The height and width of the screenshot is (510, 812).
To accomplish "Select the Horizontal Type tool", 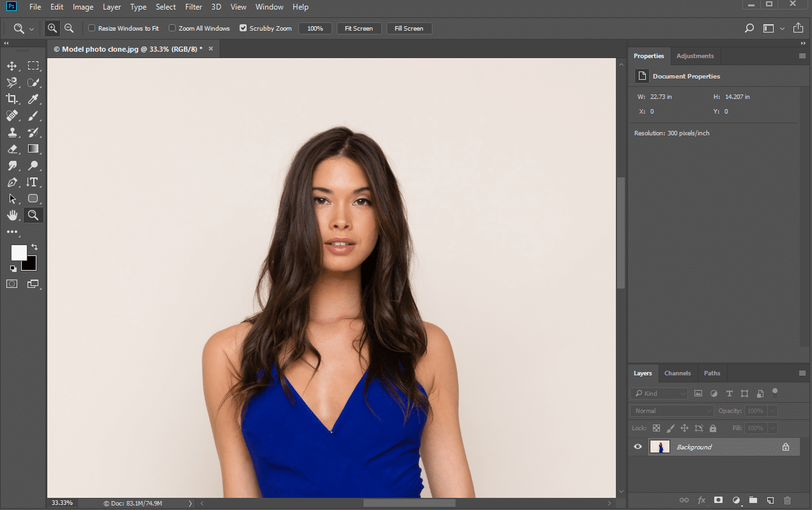I will coord(33,182).
